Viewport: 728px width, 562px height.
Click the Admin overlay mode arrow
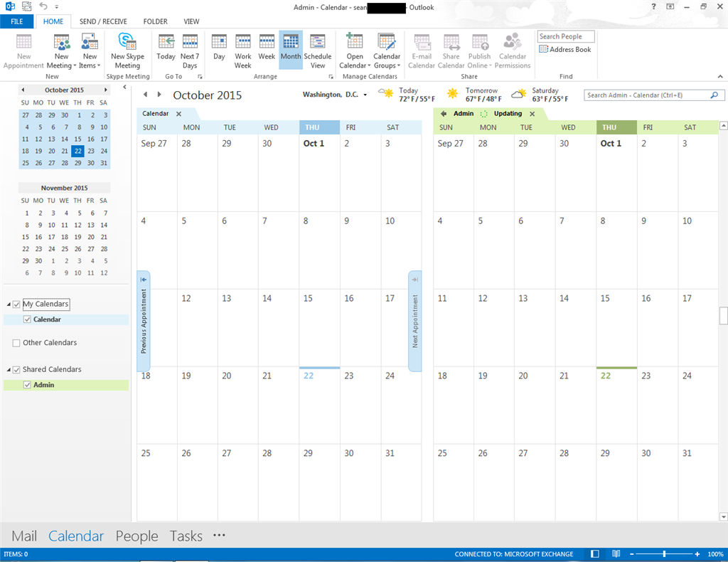click(x=444, y=113)
